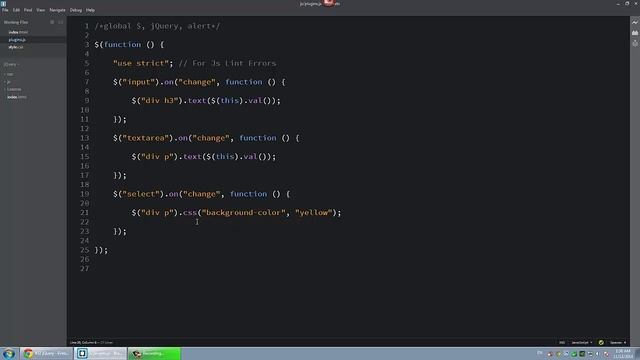The height and width of the screenshot is (360, 640).
Task: Click the network tray icon
Action: [x=590, y=354]
